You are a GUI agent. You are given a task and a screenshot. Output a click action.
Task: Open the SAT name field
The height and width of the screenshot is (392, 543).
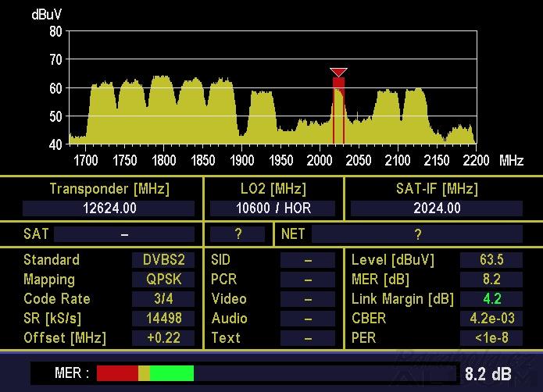[x=123, y=234]
